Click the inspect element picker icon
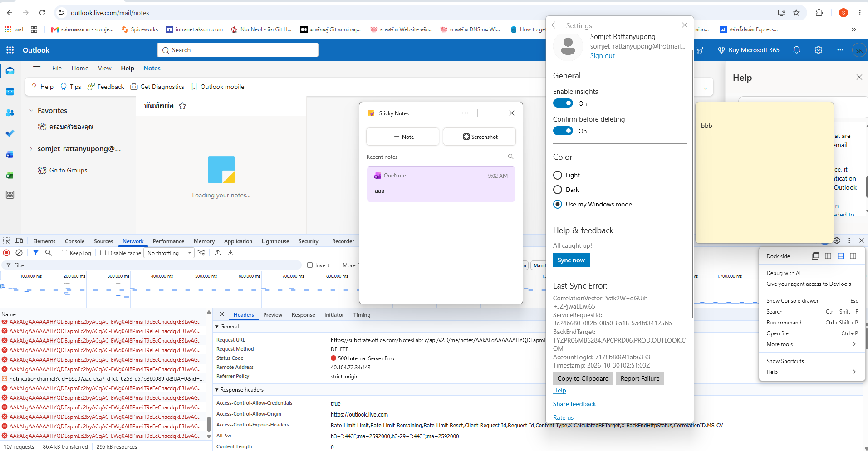The width and height of the screenshot is (868, 451). coord(6,241)
